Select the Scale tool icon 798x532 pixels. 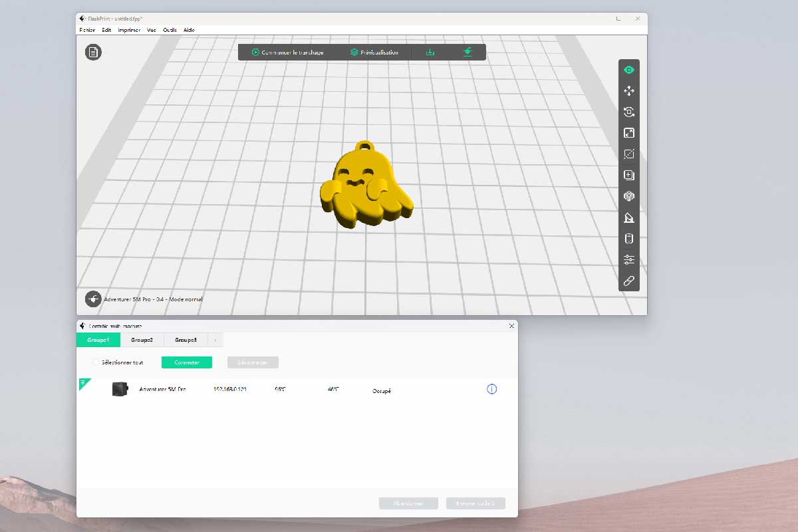click(x=628, y=133)
